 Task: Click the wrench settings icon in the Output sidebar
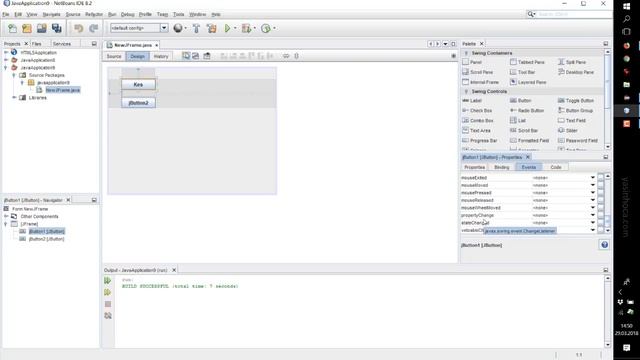[108, 316]
